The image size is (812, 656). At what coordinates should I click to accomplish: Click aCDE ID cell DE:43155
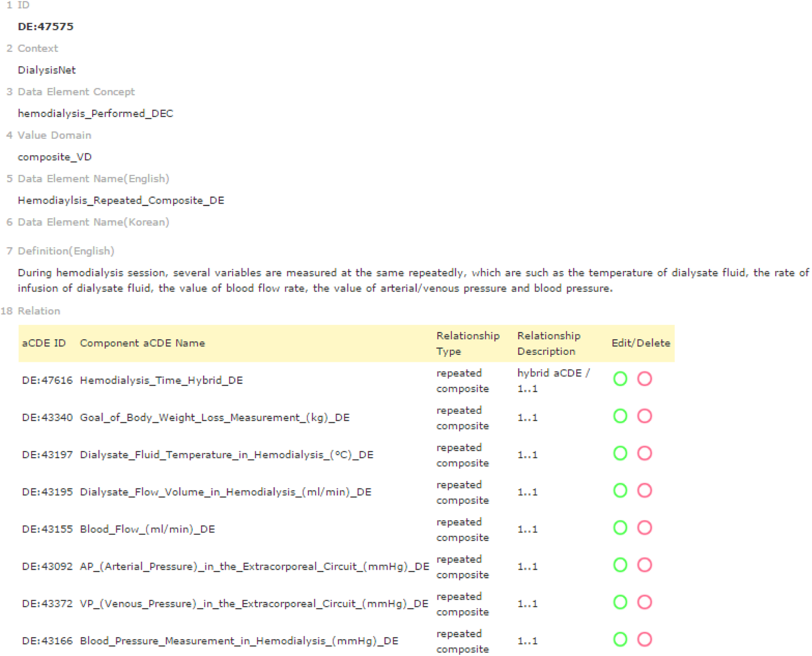(x=47, y=529)
